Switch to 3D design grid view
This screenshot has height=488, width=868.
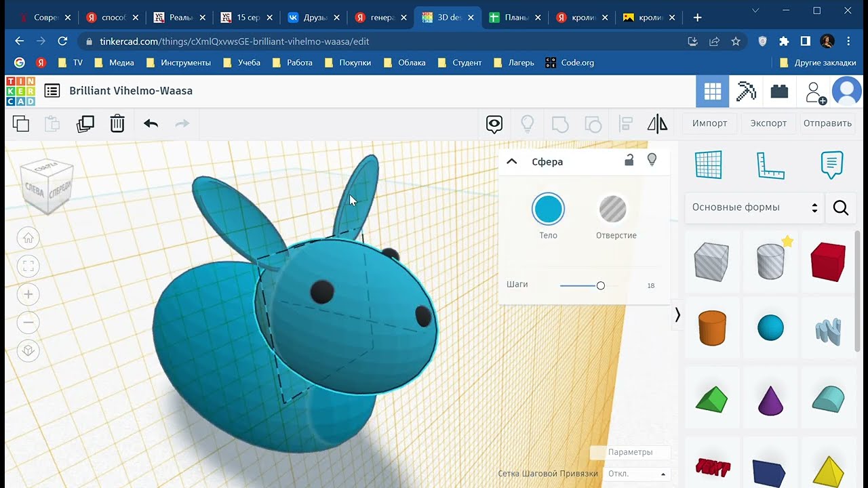click(713, 91)
